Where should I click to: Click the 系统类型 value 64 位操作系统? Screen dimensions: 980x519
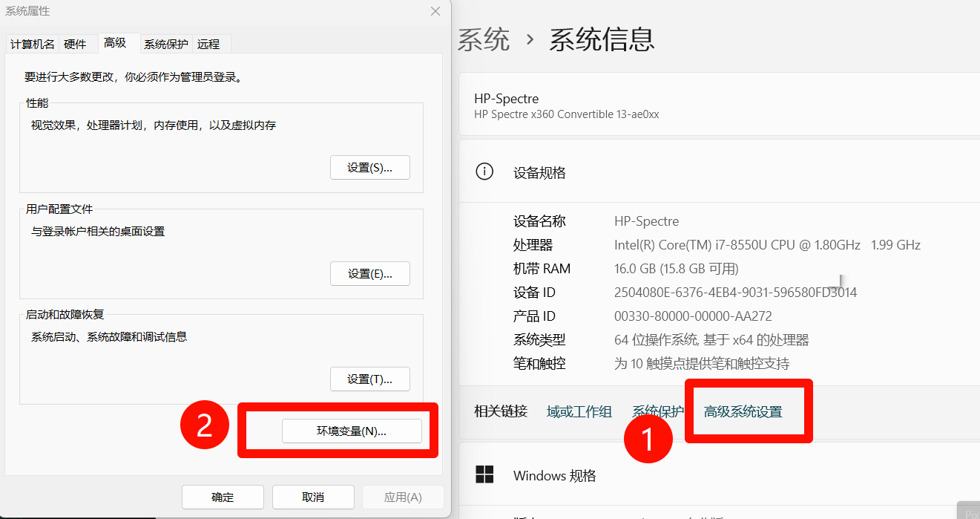point(711,340)
